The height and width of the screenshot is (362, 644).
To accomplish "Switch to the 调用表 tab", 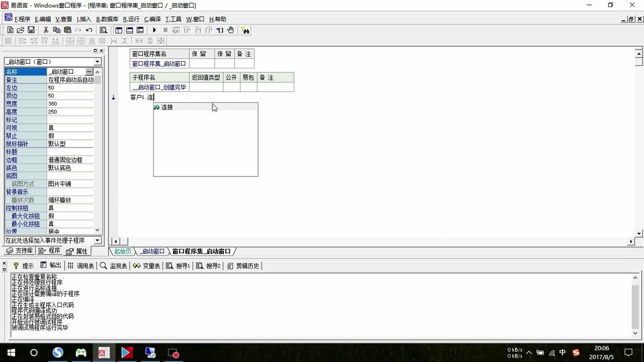I will coord(80,265).
